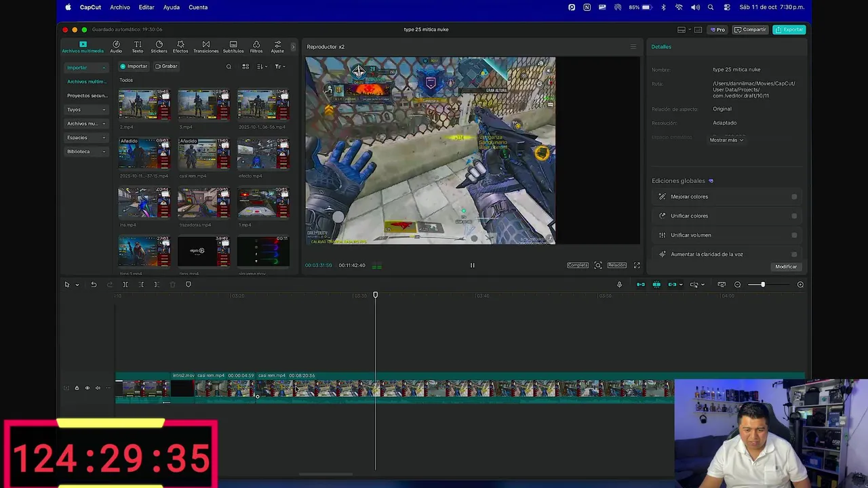This screenshot has height=488, width=868.
Task: Lock the main video track
Action: click(77, 388)
